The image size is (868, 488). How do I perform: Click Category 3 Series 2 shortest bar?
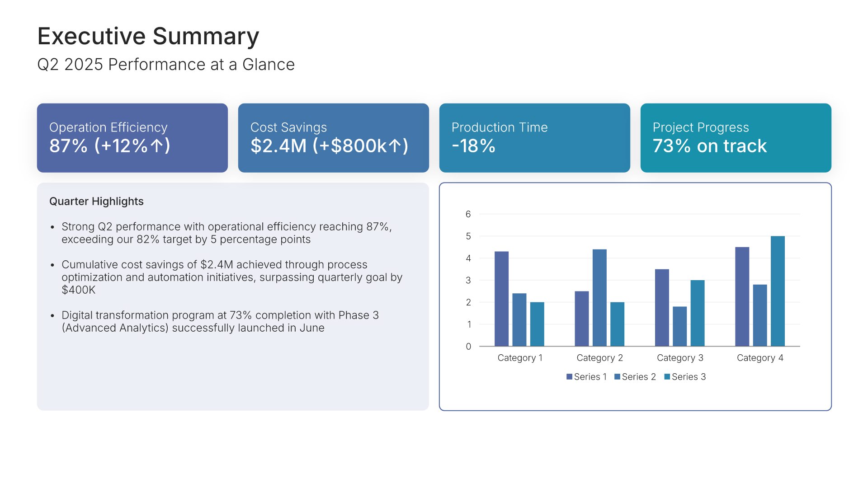pos(679,326)
